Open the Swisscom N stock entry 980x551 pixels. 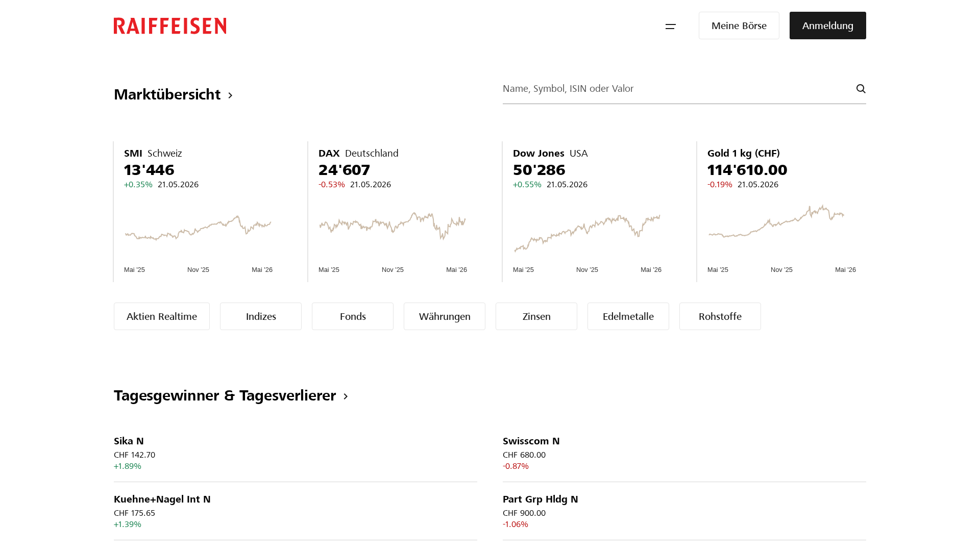(x=684, y=453)
